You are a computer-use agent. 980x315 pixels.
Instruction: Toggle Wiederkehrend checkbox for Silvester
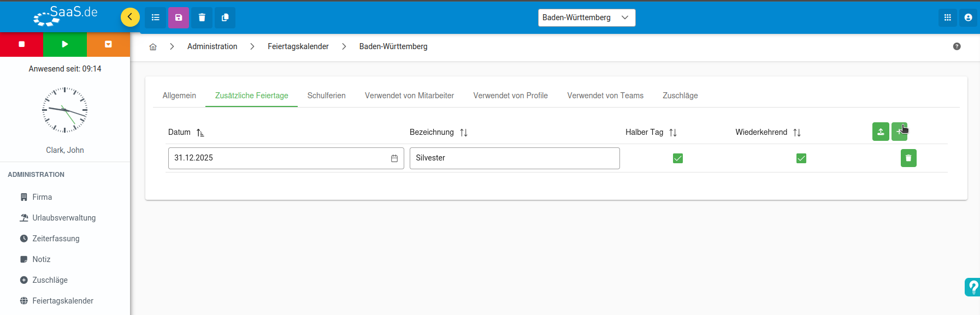(x=801, y=158)
